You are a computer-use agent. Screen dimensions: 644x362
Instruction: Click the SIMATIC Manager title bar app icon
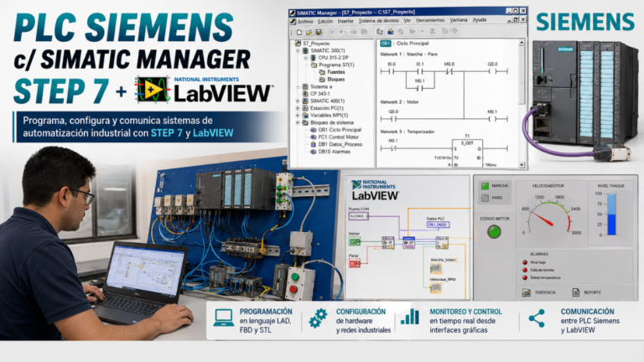292,13
